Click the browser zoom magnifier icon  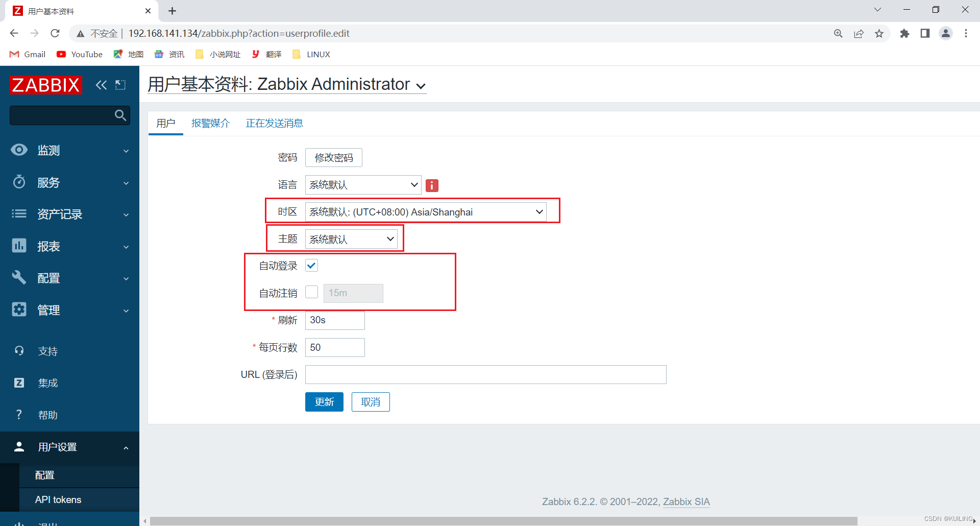(x=838, y=33)
